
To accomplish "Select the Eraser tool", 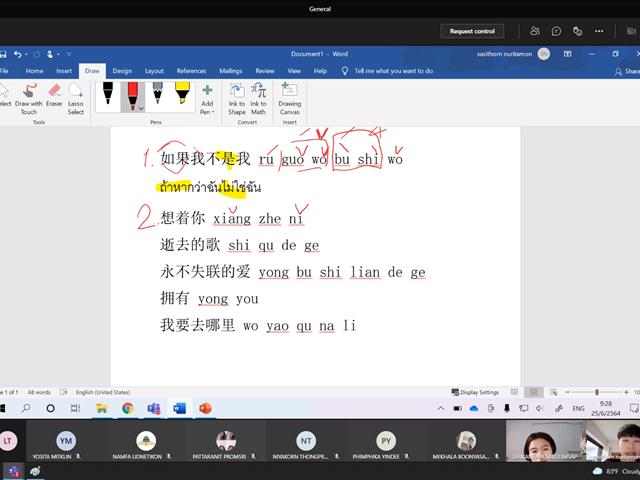I will 54,96.
